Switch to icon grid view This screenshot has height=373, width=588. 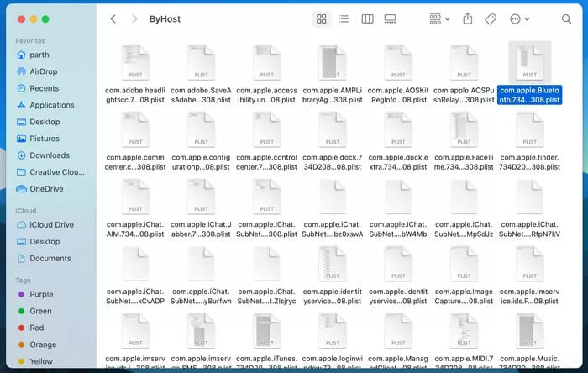[x=322, y=18]
